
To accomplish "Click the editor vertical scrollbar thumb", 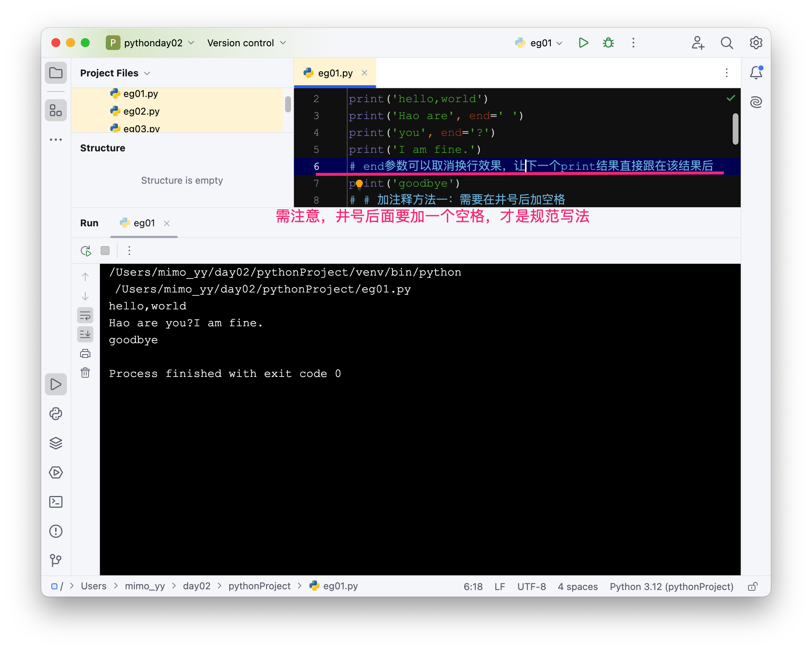I will pos(736,129).
